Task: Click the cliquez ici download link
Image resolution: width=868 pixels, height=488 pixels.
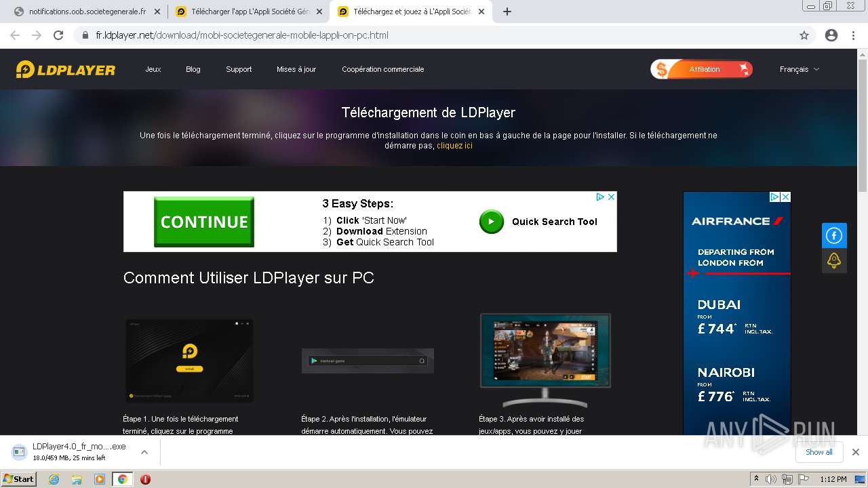Action: pyautogui.click(x=454, y=146)
